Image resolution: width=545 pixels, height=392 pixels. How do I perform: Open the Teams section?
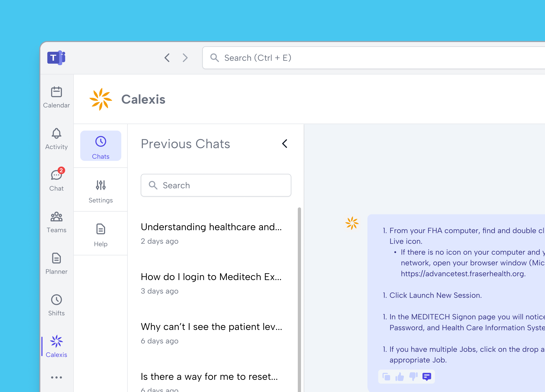coord(56,222)
